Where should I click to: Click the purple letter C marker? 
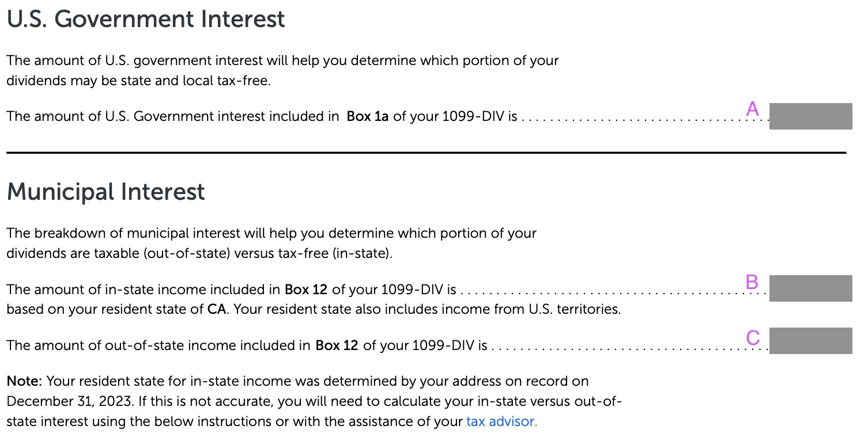753,337
